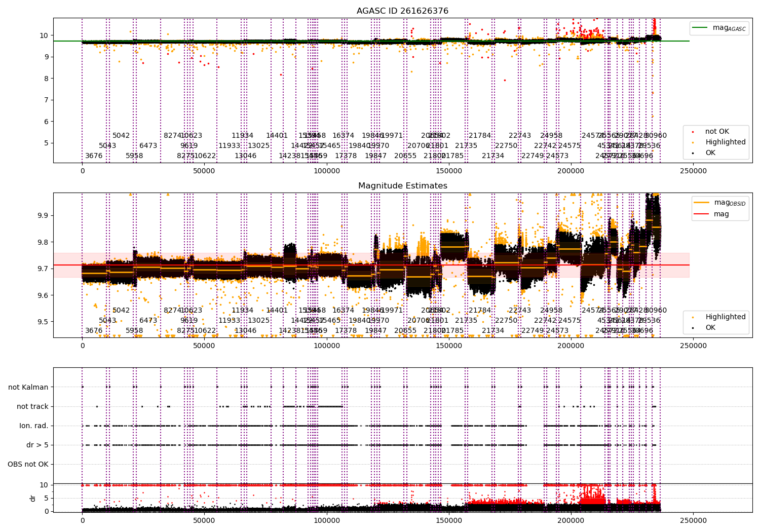The image size is (760, 532).
Task: Click y-tick '7' on the top panel
Action: 47,100
